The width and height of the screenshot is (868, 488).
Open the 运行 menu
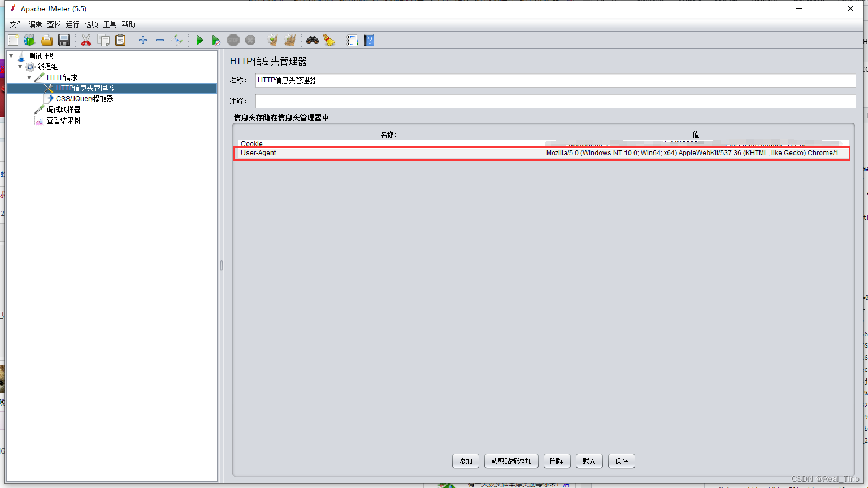click(x=72, y=24)
